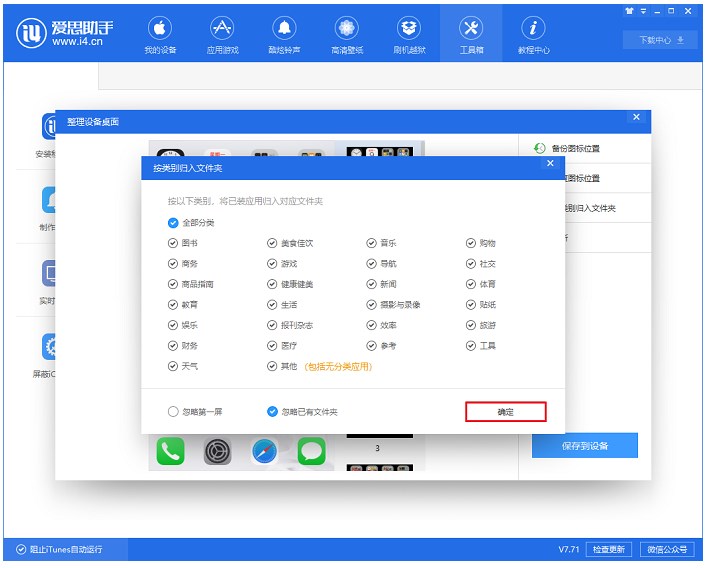
Task: Toggle the 其他 category checkbox
Action: pyautogui.click(x=272, y=366)
